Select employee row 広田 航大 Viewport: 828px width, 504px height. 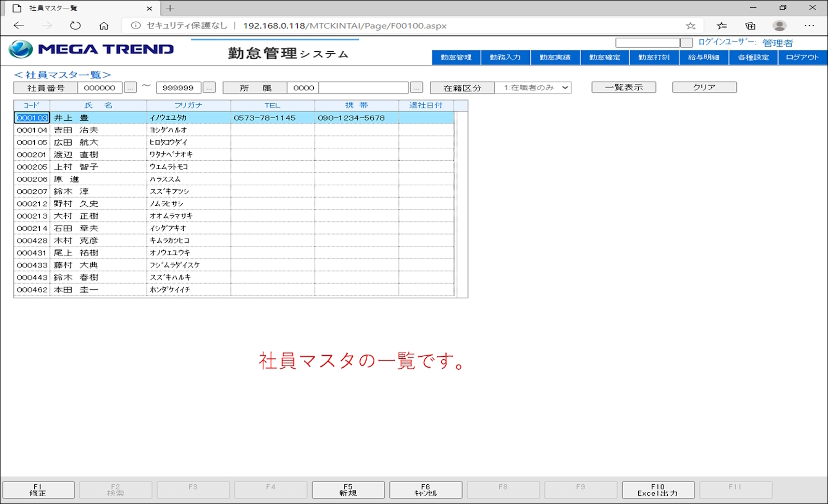click(234, 143)
